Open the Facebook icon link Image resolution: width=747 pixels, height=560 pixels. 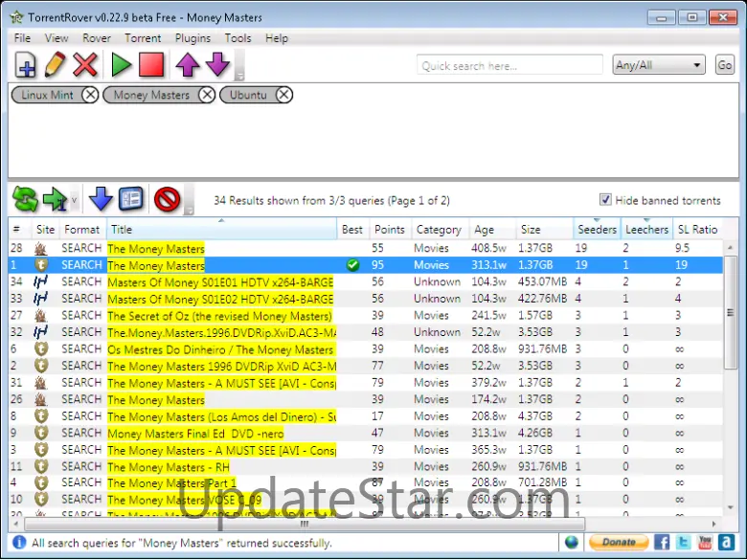[662, 542]
